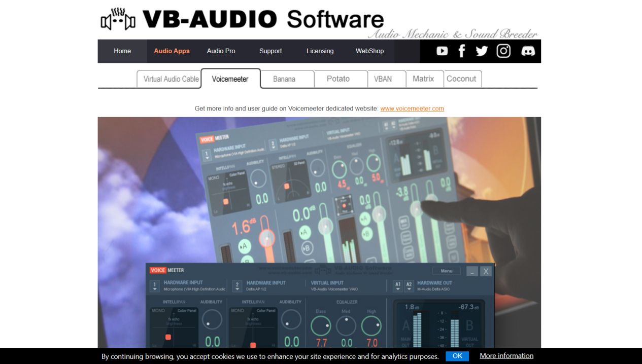Click the Menu button in Voicemeeter window
This screenshot has width=642, height=364.
click(x=447, y=271)
